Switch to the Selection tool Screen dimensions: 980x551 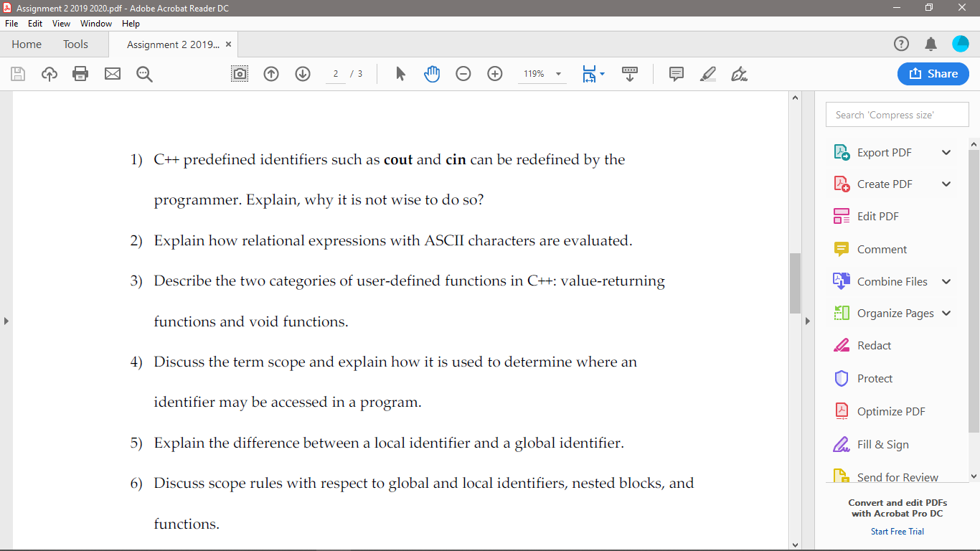click(400, 73)
